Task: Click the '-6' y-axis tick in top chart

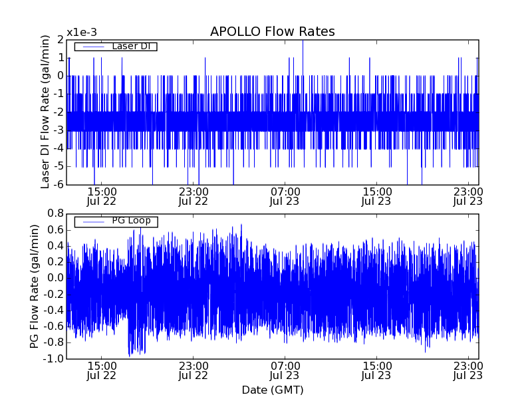Action: (58, 184)
